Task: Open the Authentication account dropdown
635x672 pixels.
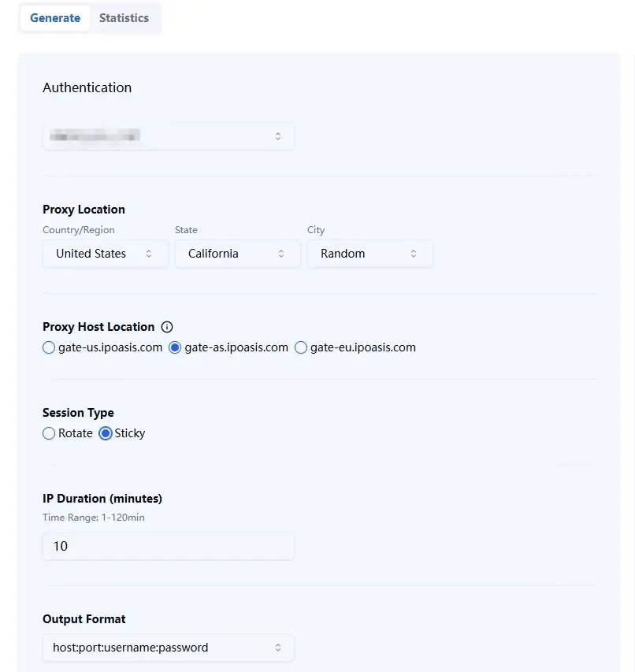Action: 168,136
